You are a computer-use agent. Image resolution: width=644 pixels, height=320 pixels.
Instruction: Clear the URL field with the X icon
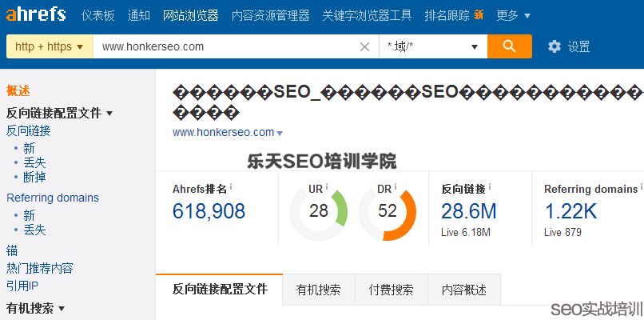(x=364, y=47)
